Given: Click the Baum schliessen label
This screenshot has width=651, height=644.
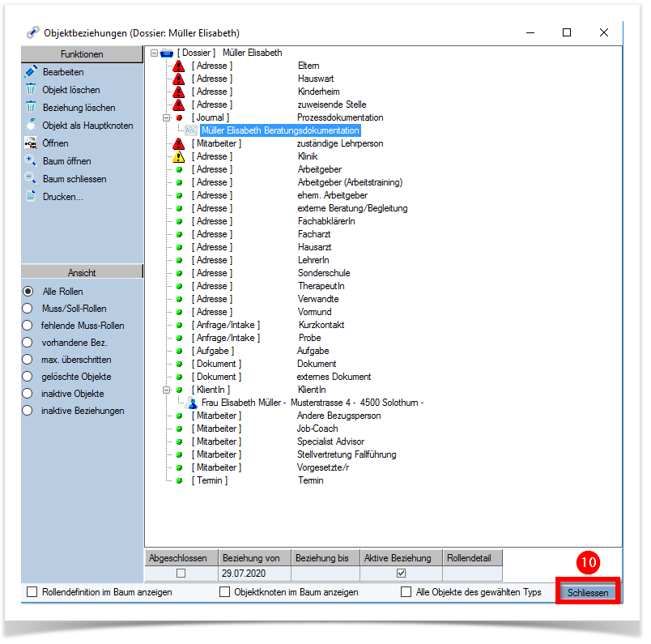Looking at the screenshot, I should (74, 179).
